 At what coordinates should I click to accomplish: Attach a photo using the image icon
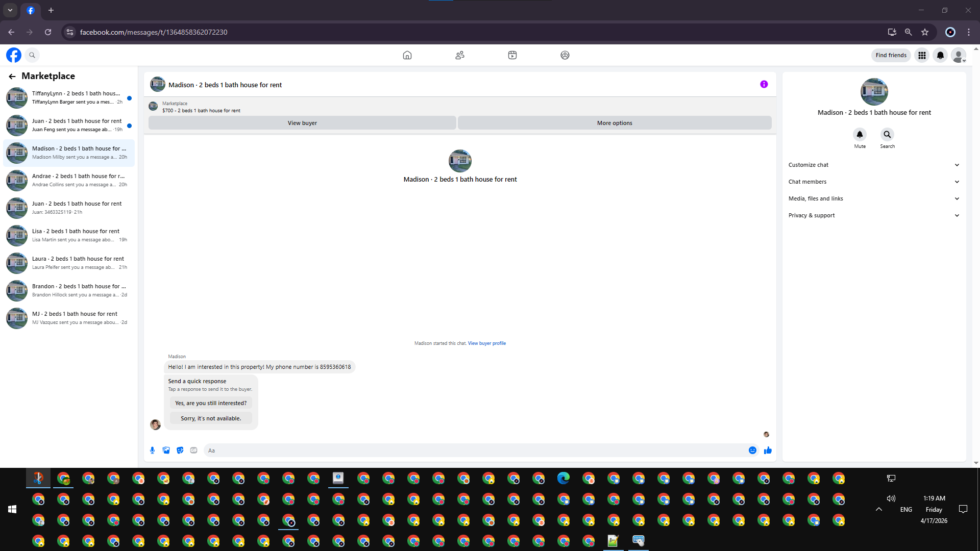coord(166,450)
